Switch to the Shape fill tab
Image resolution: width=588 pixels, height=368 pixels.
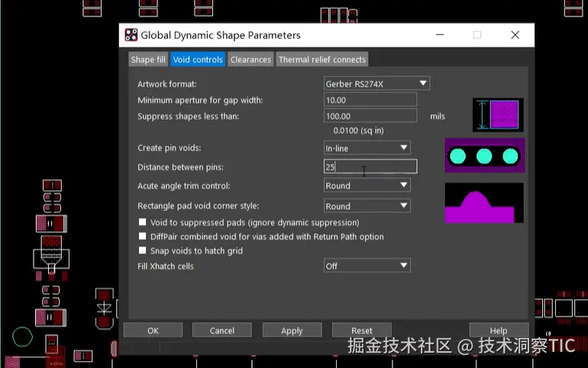click(148, 60)
